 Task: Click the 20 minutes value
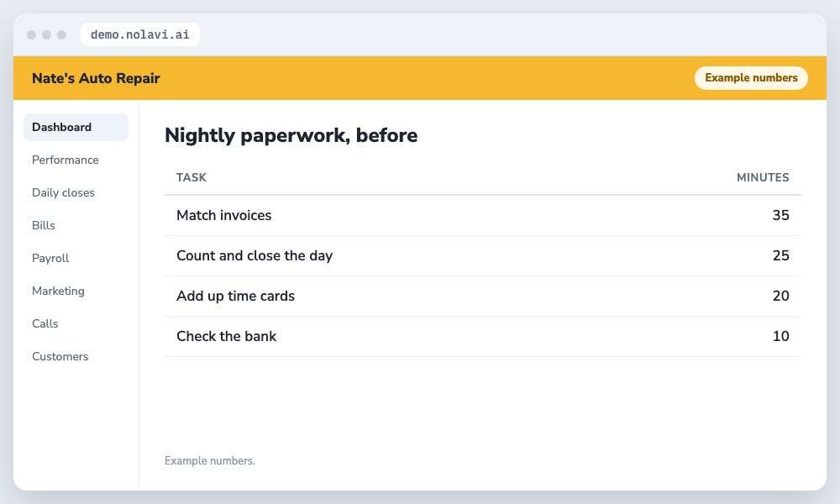780,296
